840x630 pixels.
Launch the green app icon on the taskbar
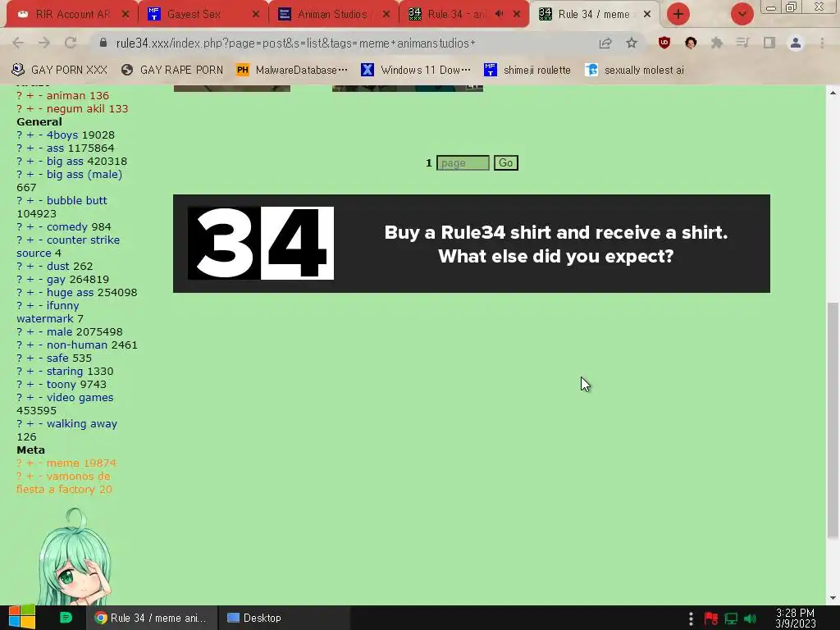pyautogui.click(x=66, y=617)
